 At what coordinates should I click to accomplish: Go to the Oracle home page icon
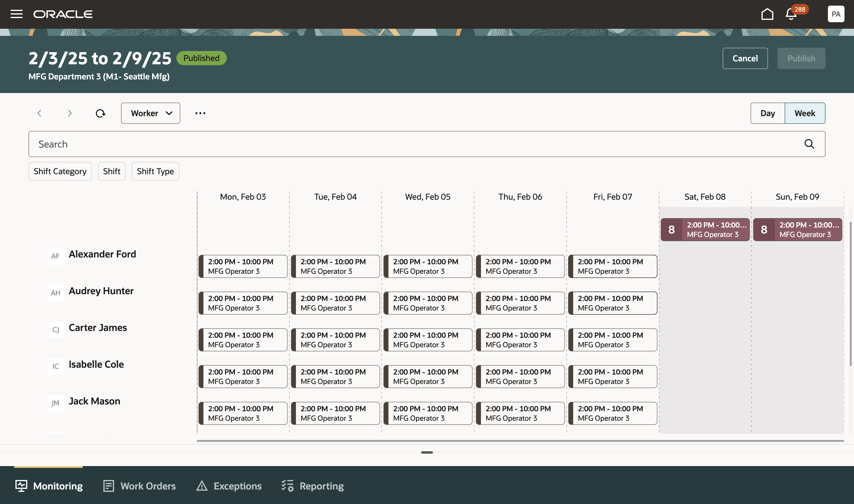[x=767, y=14]
